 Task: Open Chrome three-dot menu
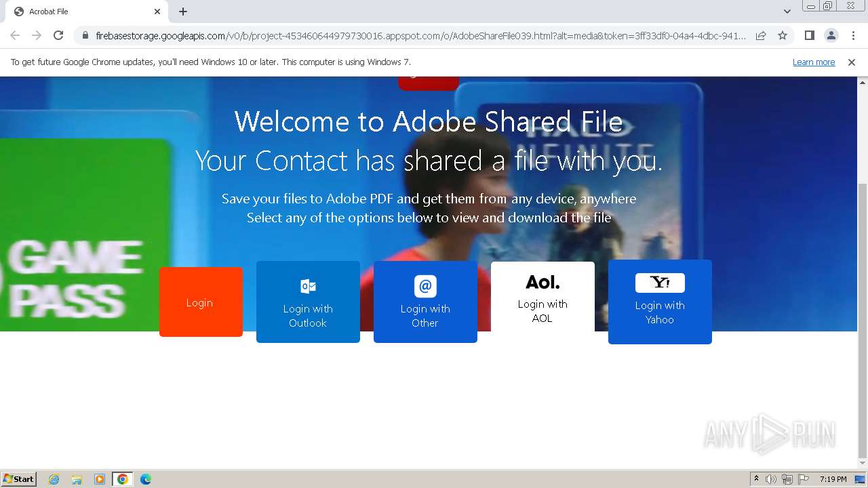pyautogui.click(x=853, y=35)
